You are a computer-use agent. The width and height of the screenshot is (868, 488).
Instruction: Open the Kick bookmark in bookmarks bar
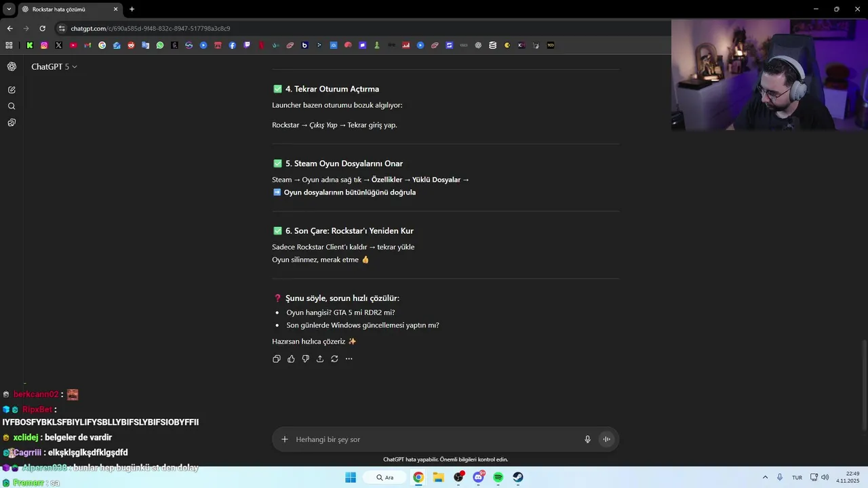30,45
